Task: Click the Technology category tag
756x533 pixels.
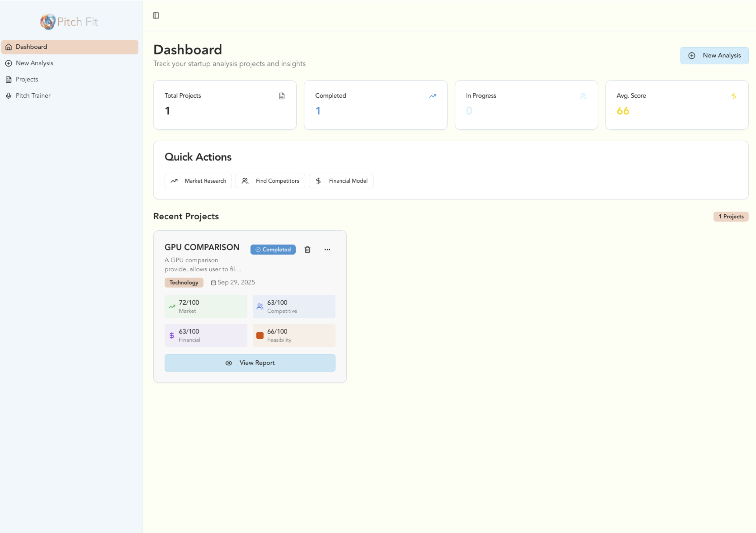Action: click(184, 282)
